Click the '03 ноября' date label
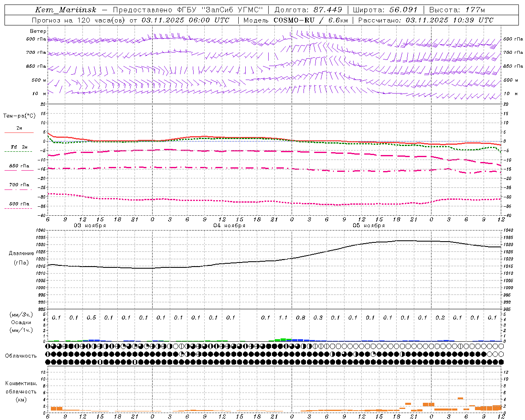 (90, 226)
